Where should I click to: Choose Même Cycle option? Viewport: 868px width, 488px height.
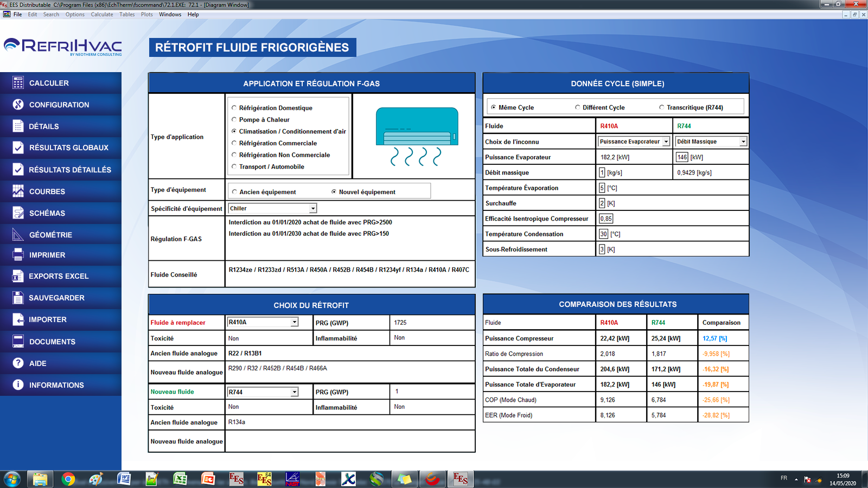494,107
